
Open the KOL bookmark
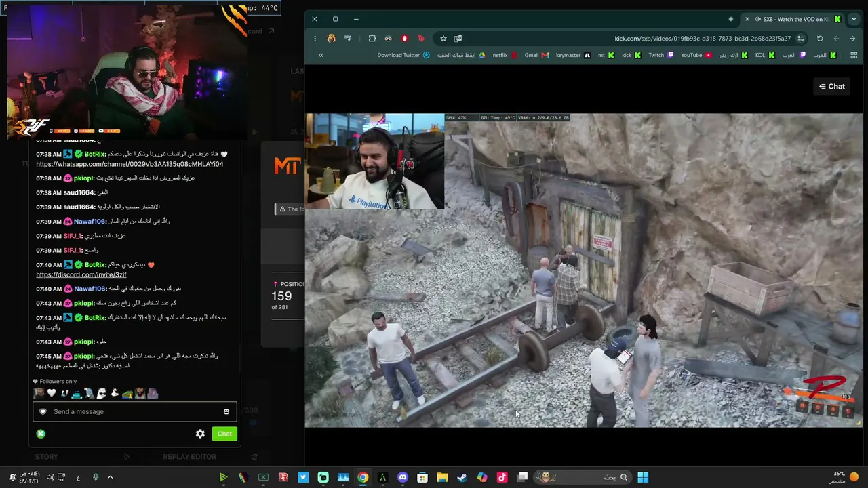(765, 55)
